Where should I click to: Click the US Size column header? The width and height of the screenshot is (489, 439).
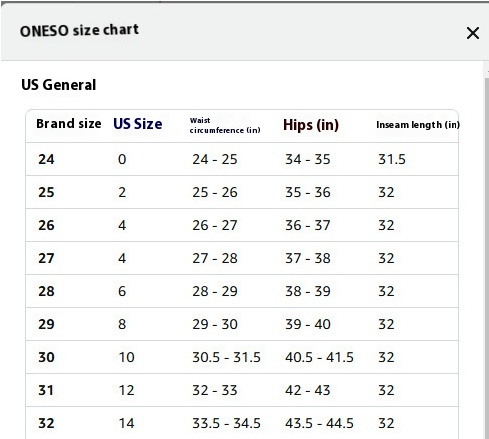point(138,124)
